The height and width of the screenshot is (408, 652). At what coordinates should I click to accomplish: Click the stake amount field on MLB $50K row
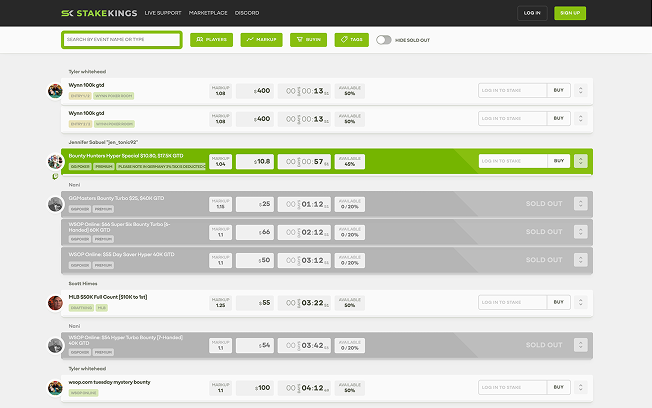click(x=512, y=302)
